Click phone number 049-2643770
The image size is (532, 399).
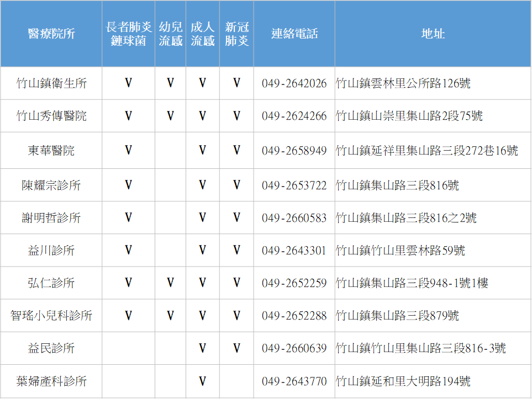pyautogui.click(x=294, y=381)
